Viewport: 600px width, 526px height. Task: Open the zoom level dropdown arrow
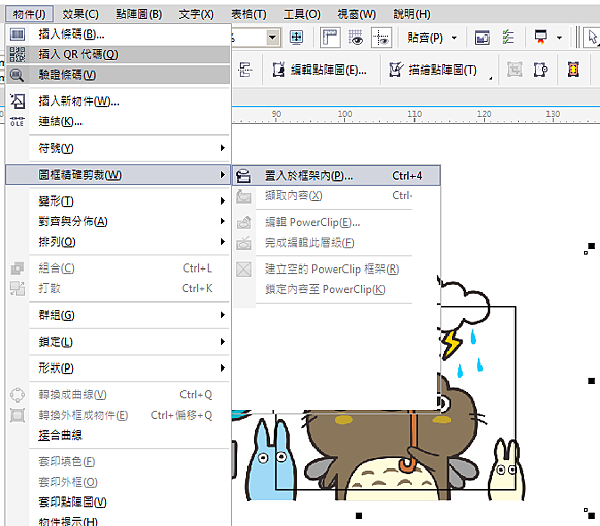coord(272,37)
